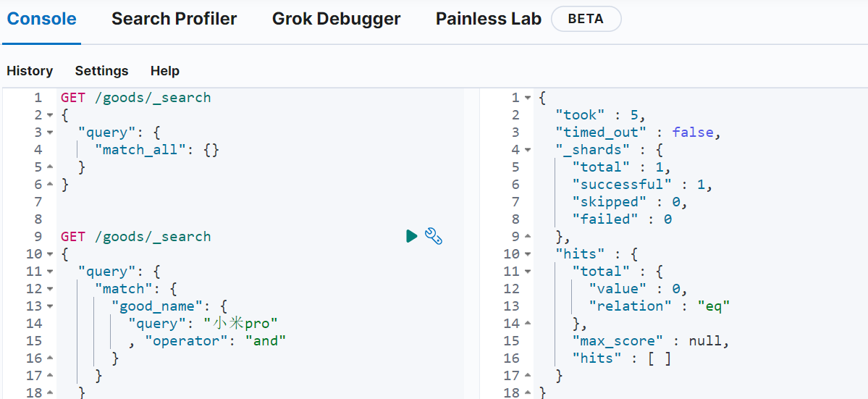Run the selected request with play icon

pos(411,236)
